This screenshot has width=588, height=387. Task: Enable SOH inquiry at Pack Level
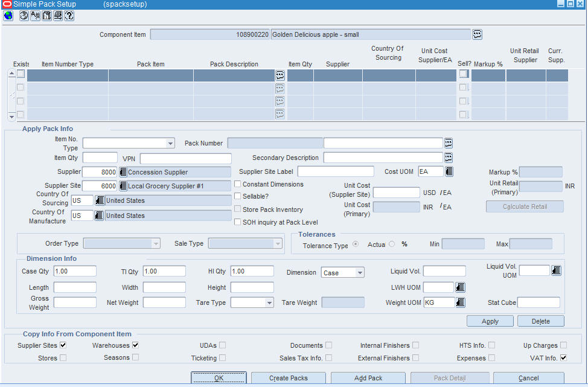[x=237, y=222]
